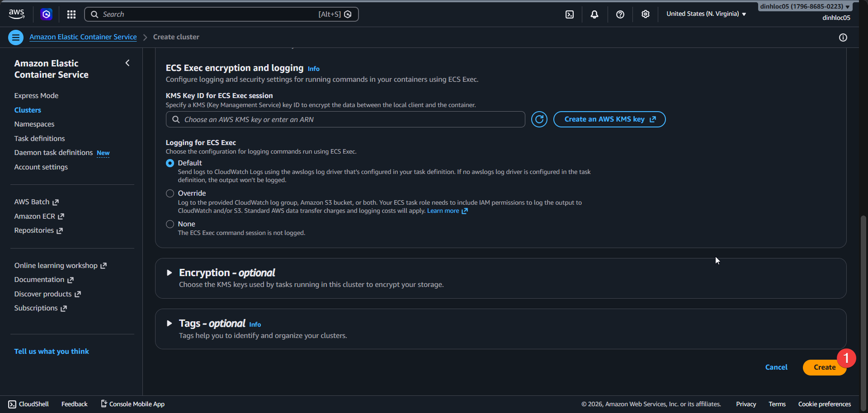The image size is (868, 413).
Task: Expand the Tags optional section
Action: 170,323
